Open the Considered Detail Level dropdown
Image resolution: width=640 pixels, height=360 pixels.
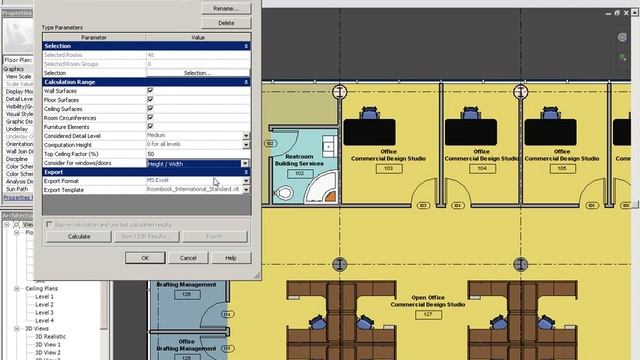click(246, 136)
